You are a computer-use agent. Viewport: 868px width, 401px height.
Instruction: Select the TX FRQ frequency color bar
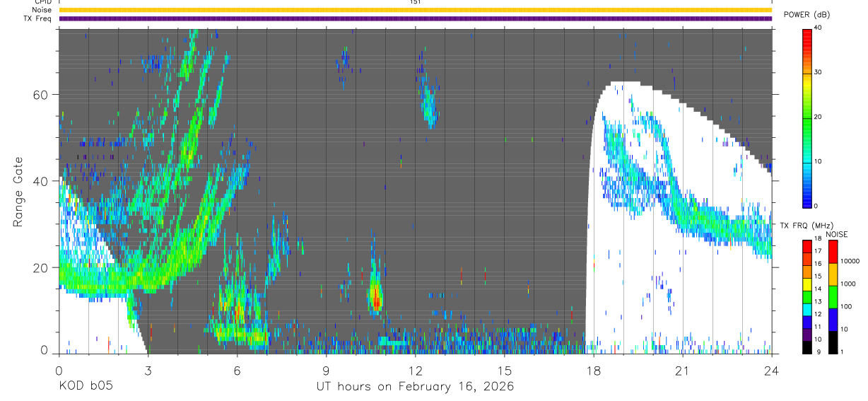(807, 297)
